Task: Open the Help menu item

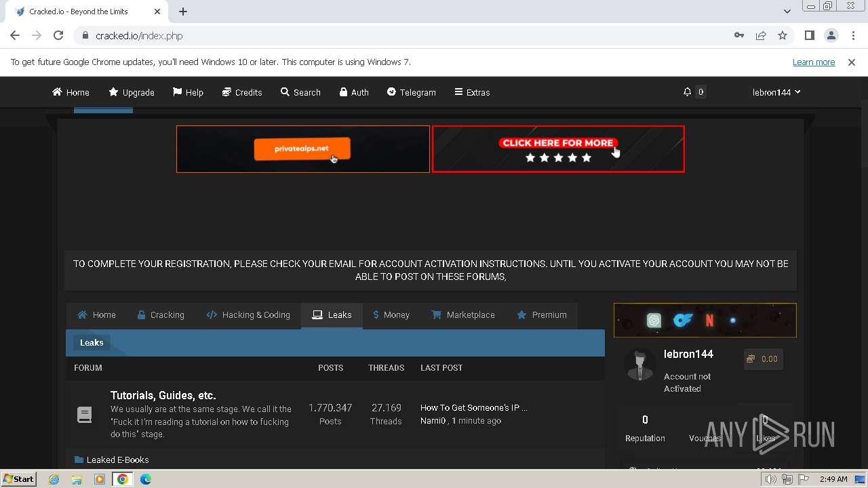Action: click(188, 92)
